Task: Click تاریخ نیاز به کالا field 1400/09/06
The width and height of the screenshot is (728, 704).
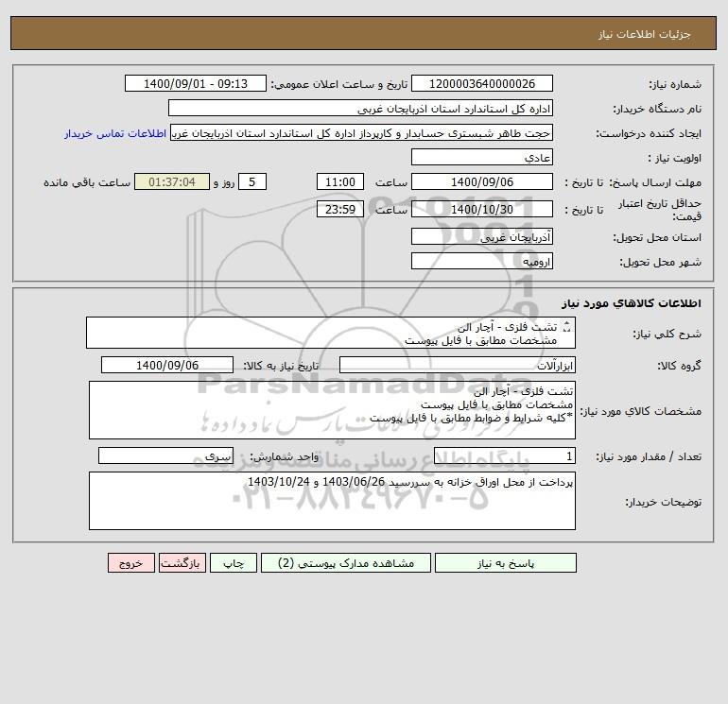Action: pyautogui.click(x=167, y=365)
